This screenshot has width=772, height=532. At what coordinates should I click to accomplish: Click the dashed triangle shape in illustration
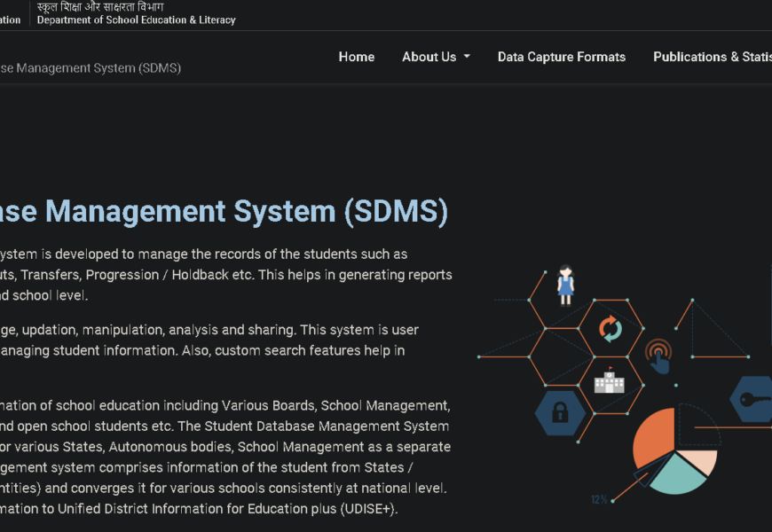717,332
